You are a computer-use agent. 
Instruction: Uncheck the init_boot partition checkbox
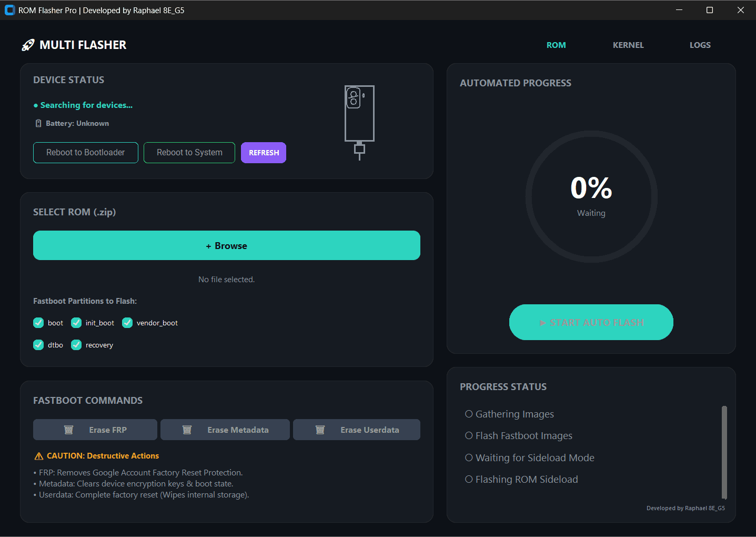coord(76,323)
